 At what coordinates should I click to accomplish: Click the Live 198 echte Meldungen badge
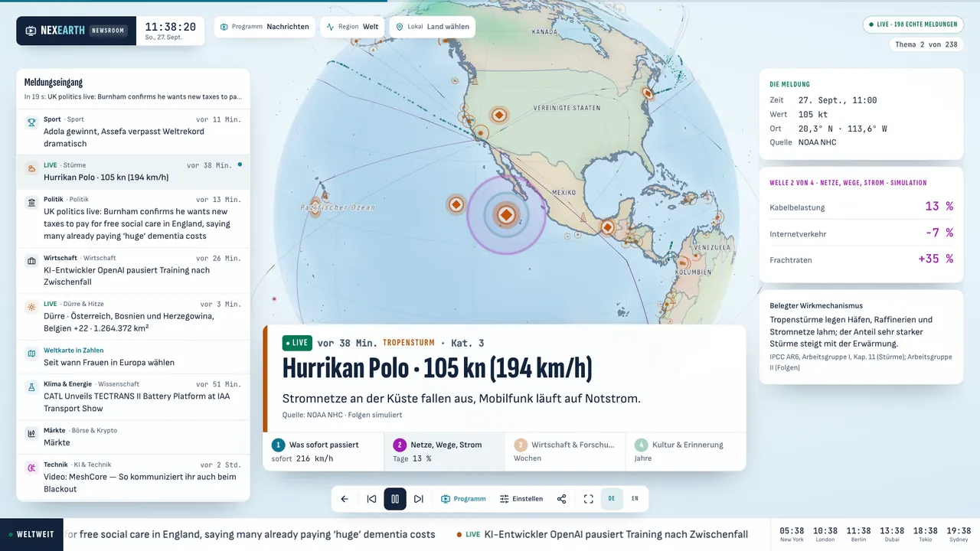click(x=913, y=24)
